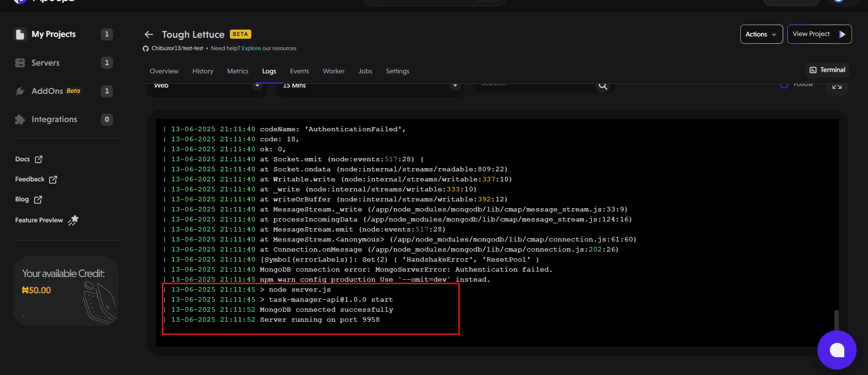Open the Chibuzor13/test-test repository link
Image resolution: width=868 pixels, height=375 pixels.
click(177, 48)
